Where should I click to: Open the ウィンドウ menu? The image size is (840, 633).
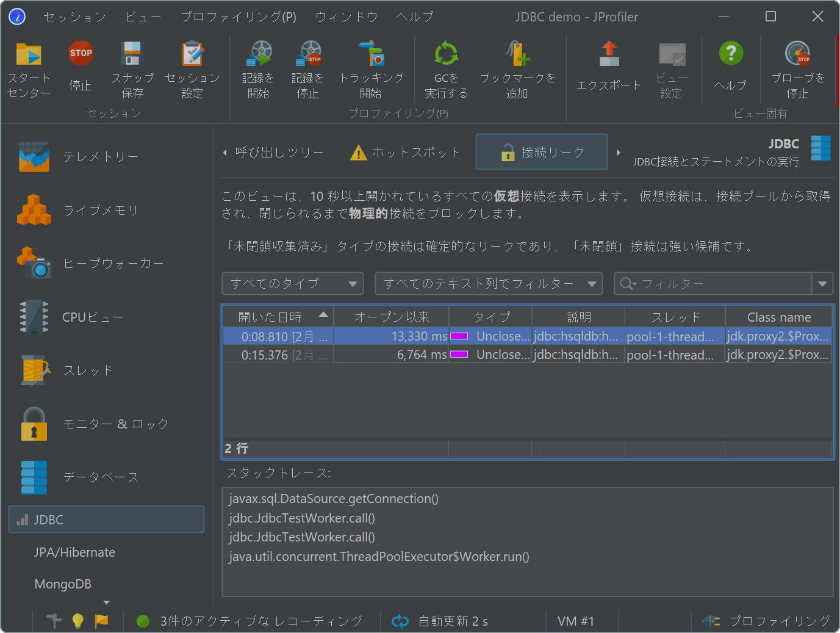tap(346, 17)
